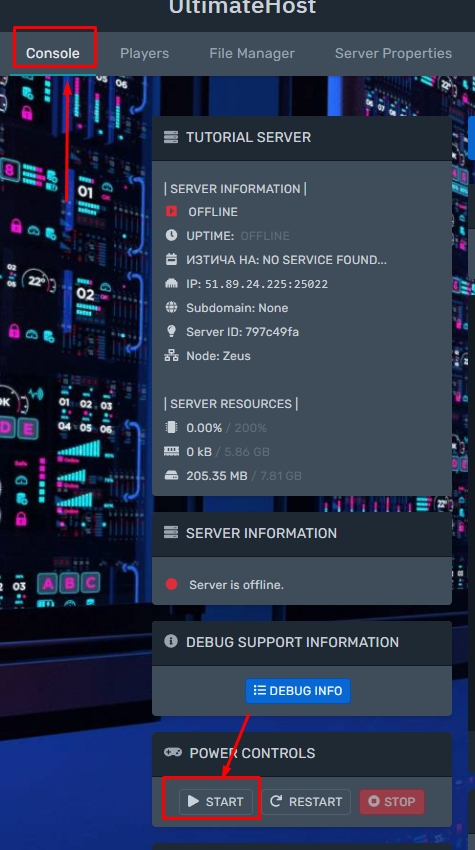Start the server with START button
Image resolution: width=475 pixels, height=850 pixels.
216,801
